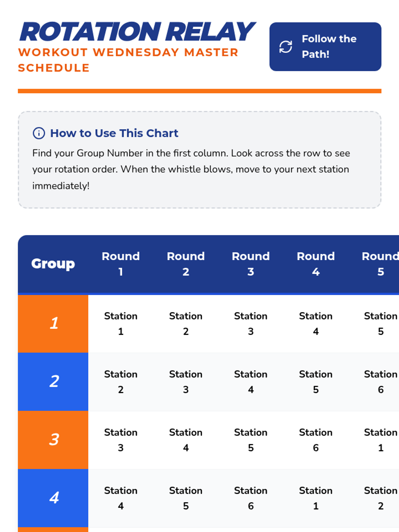Click the info circle icon
The image size is (399, 532).
pos(39,133)
